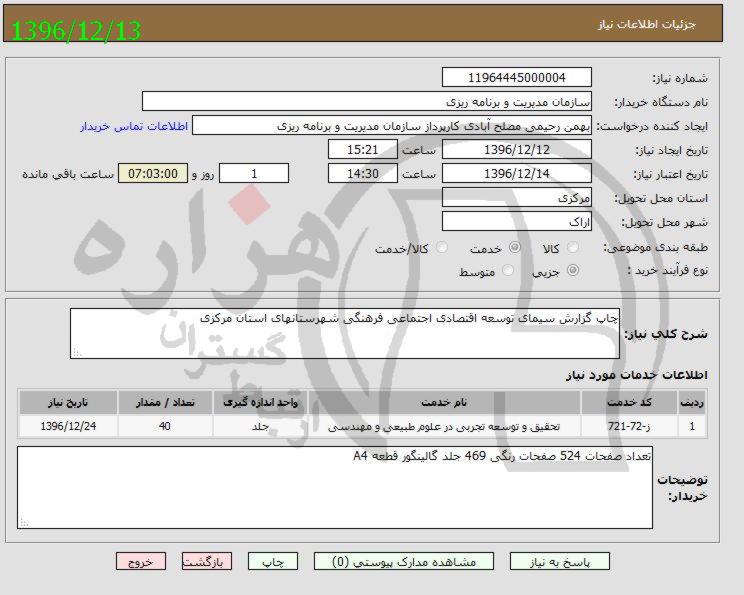Click unit cell جلد
This screenshot has width=744, height=595.
260,426
